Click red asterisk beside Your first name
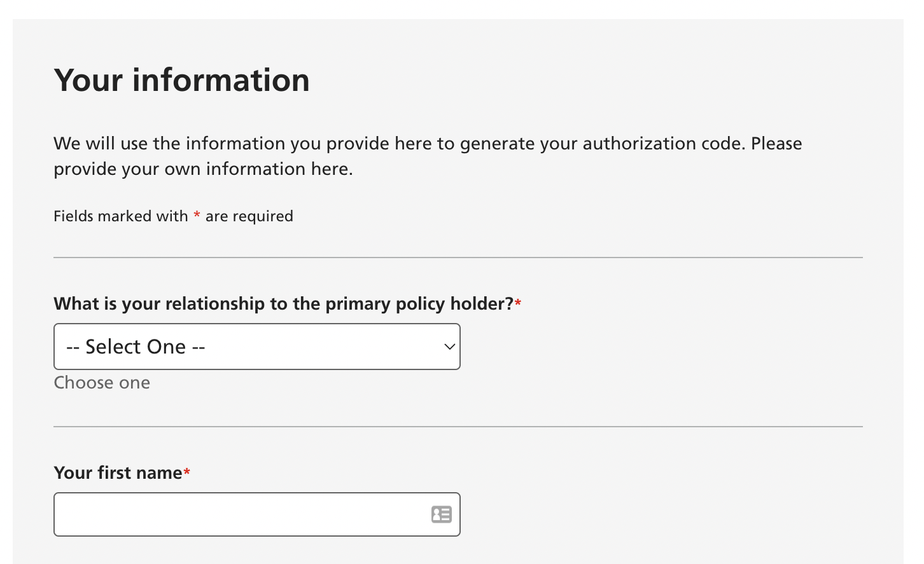Screen dimensions: 924x564 187,473
